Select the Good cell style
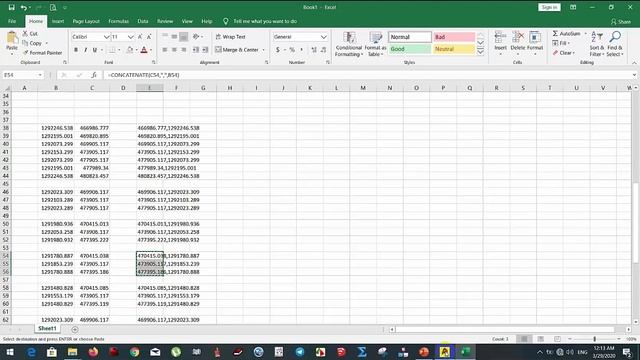 tap(410, 49)
